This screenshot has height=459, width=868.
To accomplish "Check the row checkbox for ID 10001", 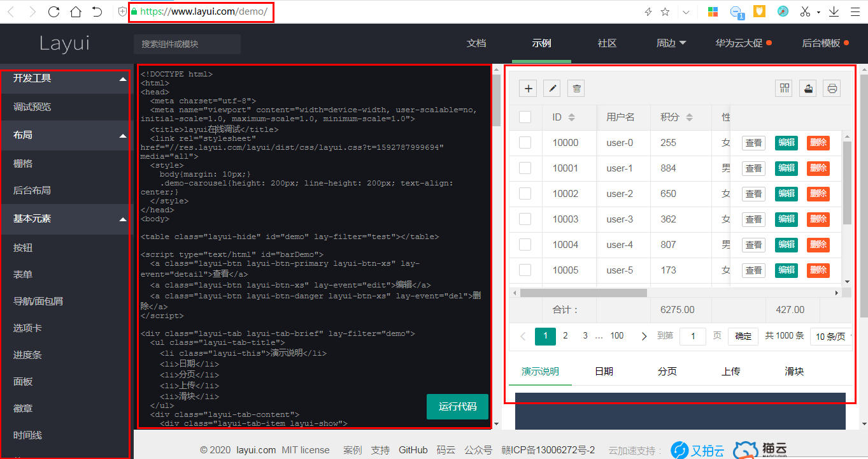I will tap(525, 168).
